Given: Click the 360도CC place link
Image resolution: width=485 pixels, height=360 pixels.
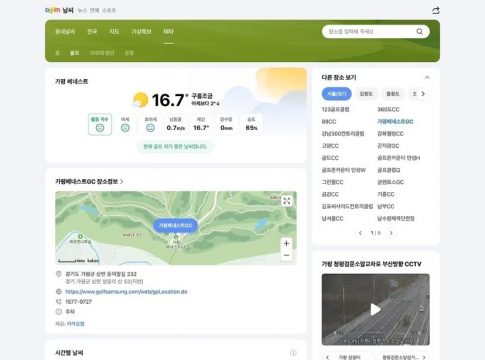Looking at the screenshot, I should [x=388, y=109].
